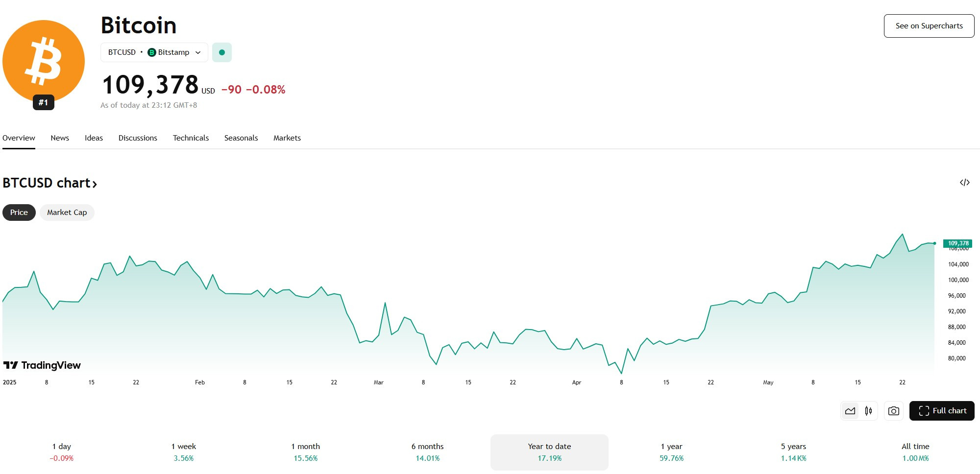This screenshot has width=980, height=474.
Task: Open the Full chart button
Action: pyautogui.click(x=942, y=411)
